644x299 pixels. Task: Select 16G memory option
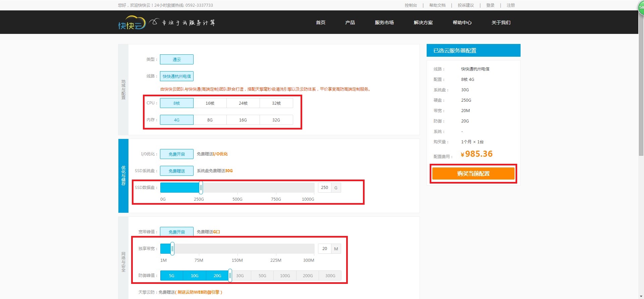(243, 120)
